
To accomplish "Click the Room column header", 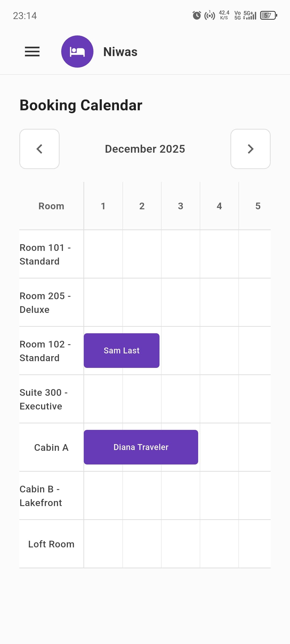I will [x=51, y=206].
